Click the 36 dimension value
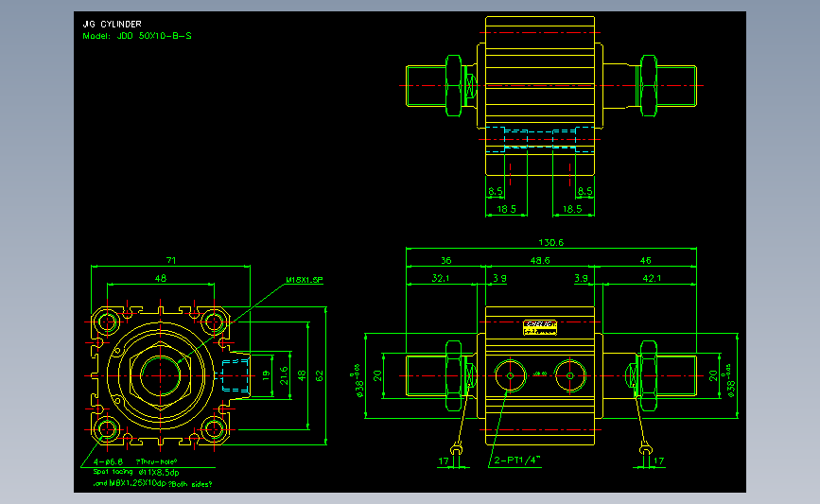The image size is (820, 504). coord(446,260)
